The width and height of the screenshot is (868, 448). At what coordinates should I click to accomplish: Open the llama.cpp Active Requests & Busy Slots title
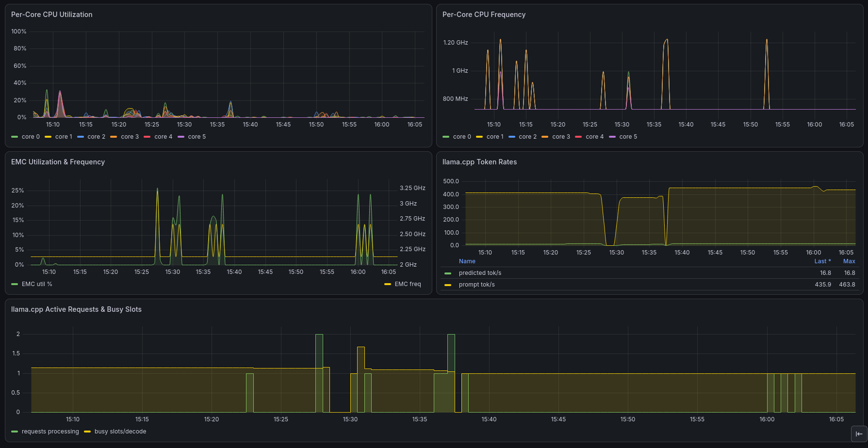76,309
